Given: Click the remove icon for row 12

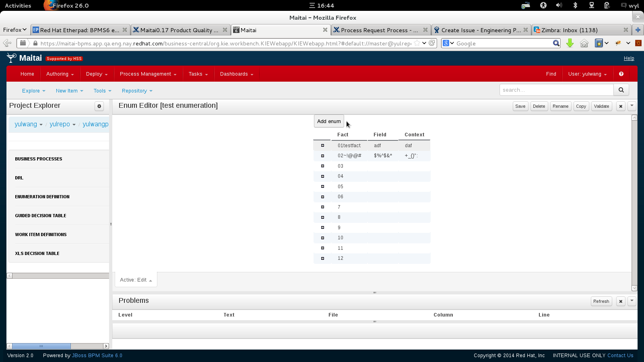Looking at the screenshot, I should pyautogui.click(x=322, y=258).
